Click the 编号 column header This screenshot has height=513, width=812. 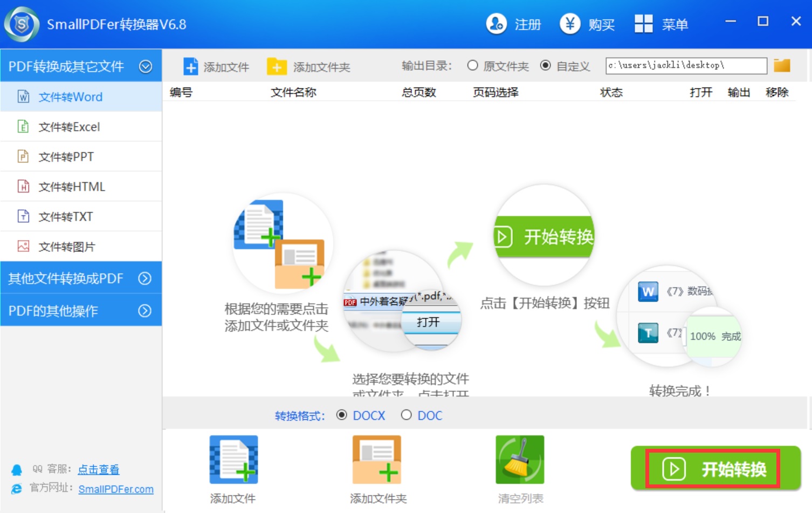(x=181, y=92)
